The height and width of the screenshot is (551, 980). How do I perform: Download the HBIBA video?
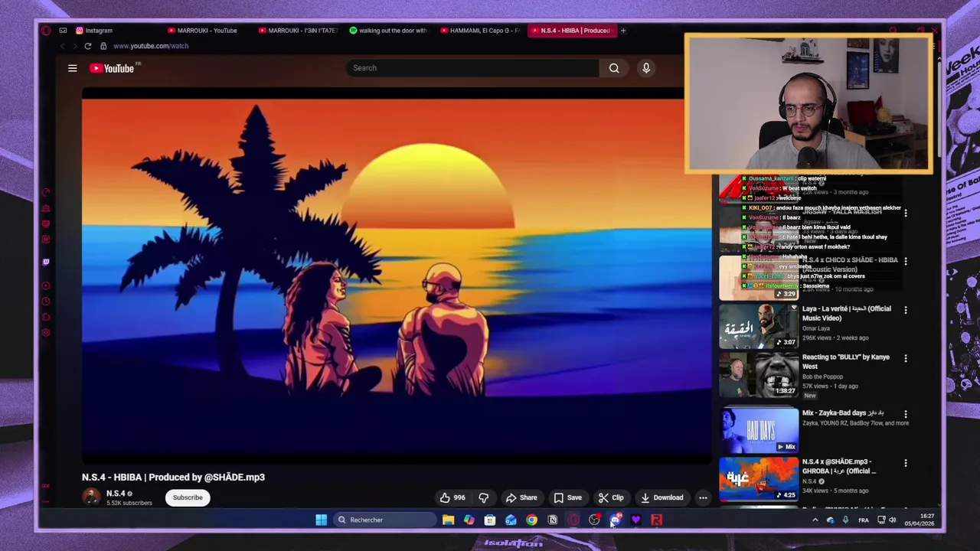662,497
